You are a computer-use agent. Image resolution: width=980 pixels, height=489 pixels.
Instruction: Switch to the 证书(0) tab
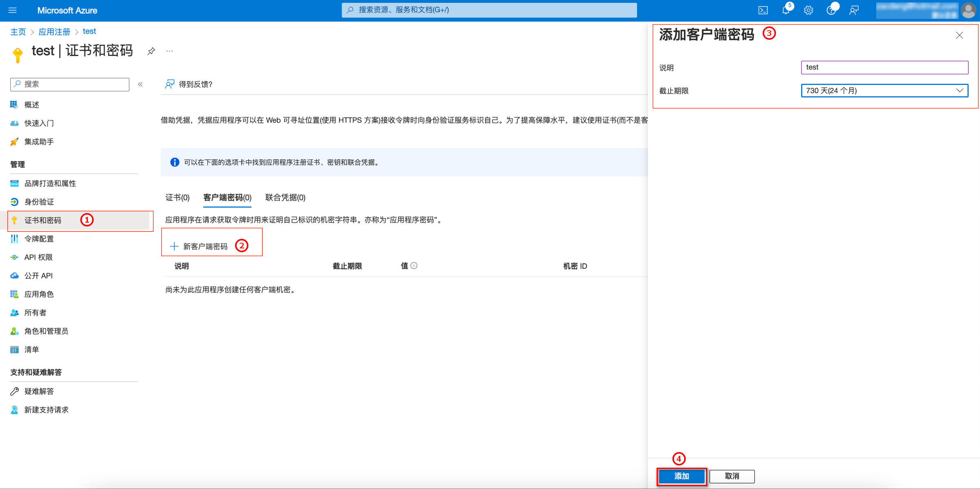[x=177, y=197]
